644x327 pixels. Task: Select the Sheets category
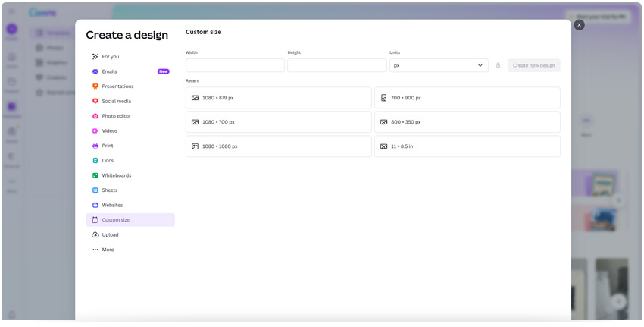[x=110, y=190]
